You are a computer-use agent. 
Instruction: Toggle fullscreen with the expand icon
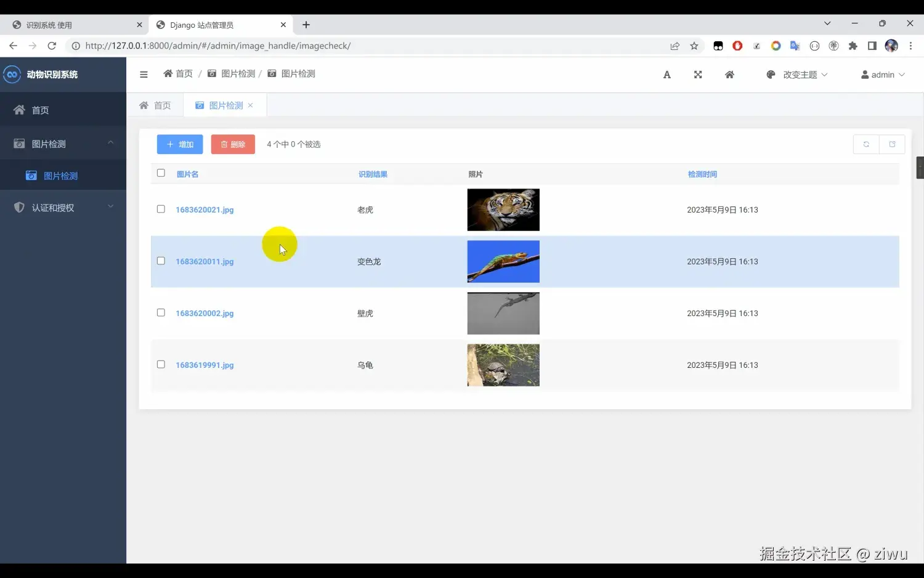[x=698, y=75]
